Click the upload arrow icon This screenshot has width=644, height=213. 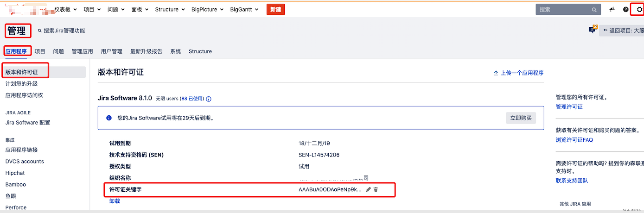pos(496,73)
